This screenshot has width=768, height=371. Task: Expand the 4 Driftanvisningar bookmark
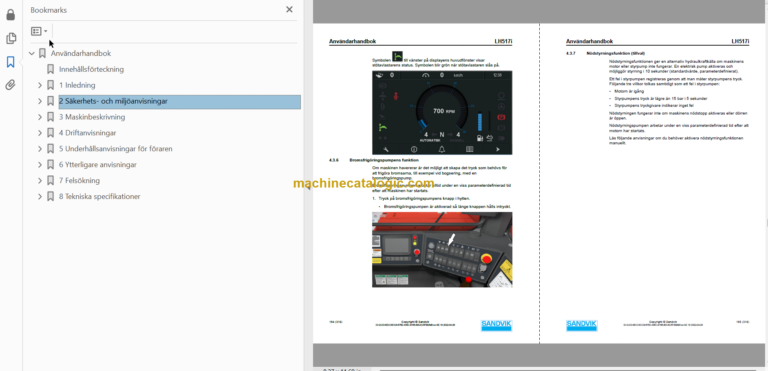point(40,133)
